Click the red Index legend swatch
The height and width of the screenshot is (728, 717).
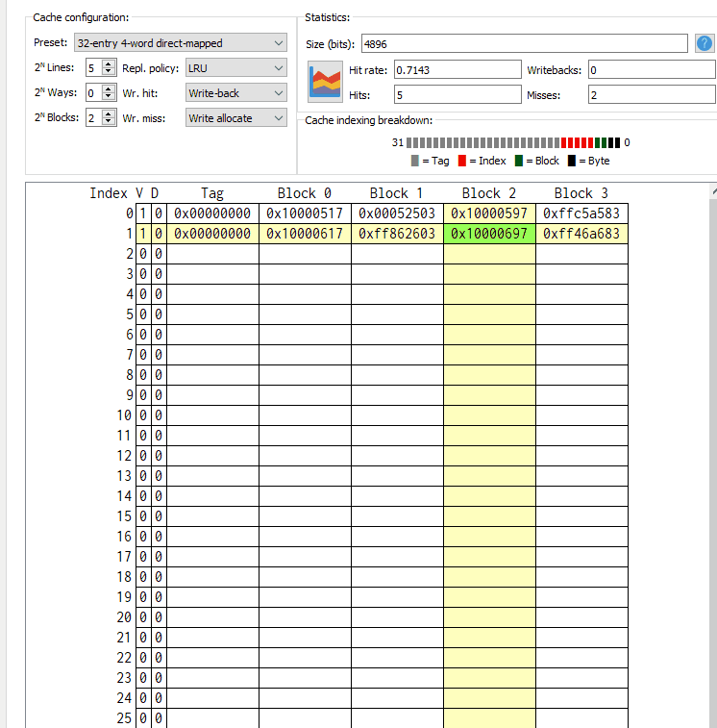click(x=461, y=161)
